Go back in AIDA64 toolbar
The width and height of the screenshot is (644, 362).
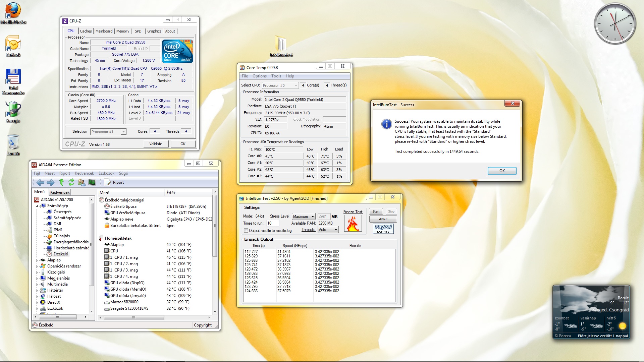[40, 182]
